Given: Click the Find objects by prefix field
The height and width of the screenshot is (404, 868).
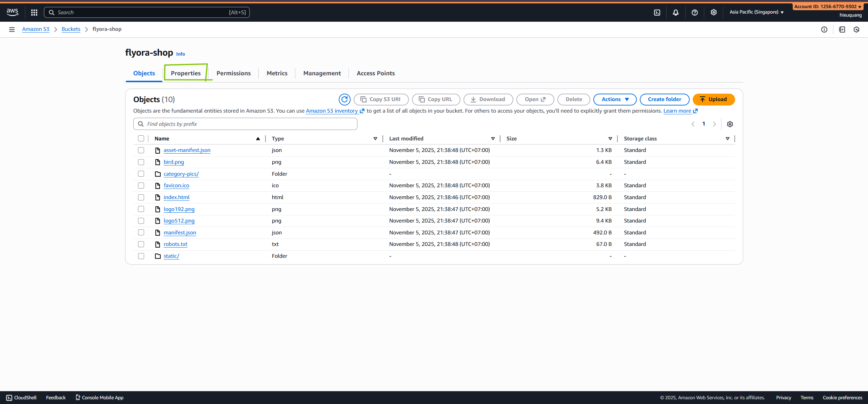Looking at the screenshot, I should pyautogui.click(x=245, y=124).
